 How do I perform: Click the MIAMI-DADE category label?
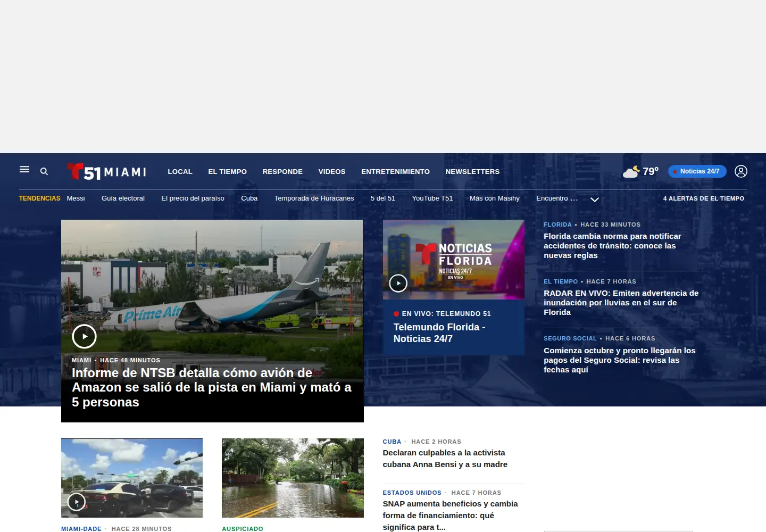tap(81, 529)
